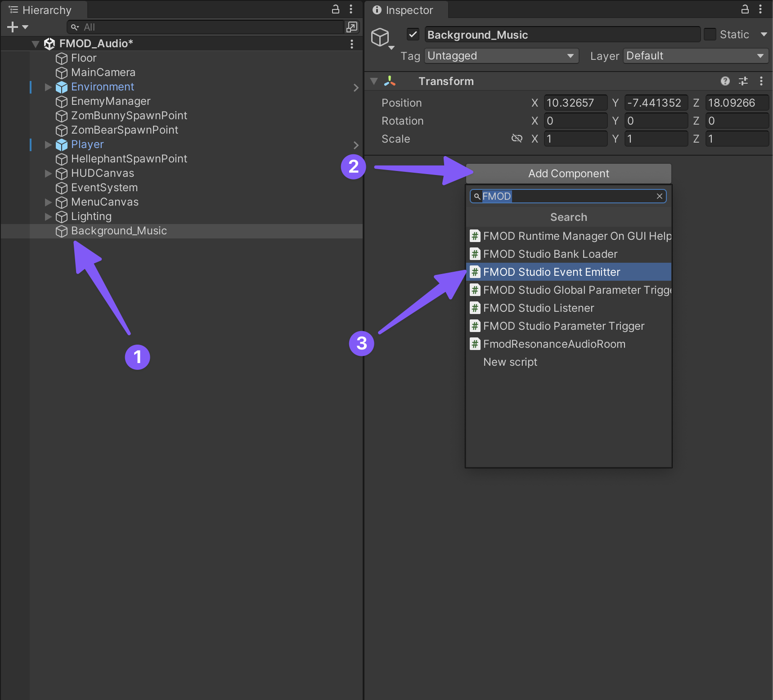Open the Tag dropdown showing Untagged
773x700 pixels.
pos(501,56)
